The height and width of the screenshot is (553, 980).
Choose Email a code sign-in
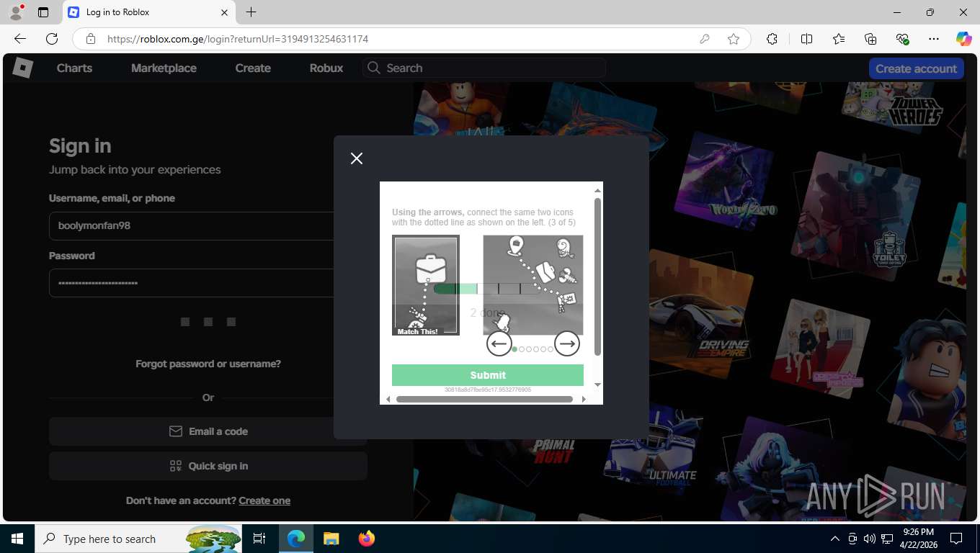coord(208,431)
